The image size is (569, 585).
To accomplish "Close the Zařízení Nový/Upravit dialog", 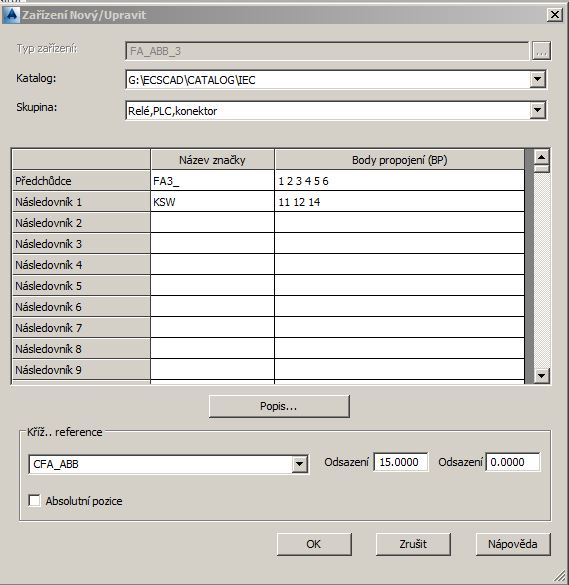I will [x=555, y=15].
